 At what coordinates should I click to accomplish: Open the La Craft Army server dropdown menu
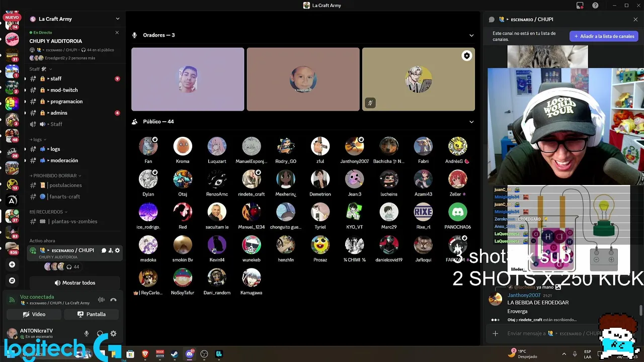pyautogui.click(x=118, y=19)
